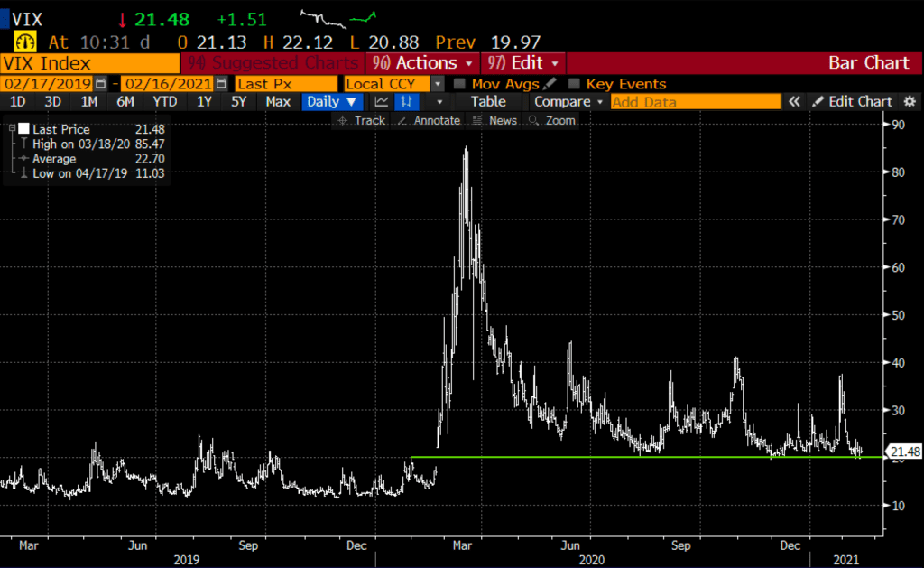Activate the Track crosshair tool
924x568 pixels.
click(361, 120)
